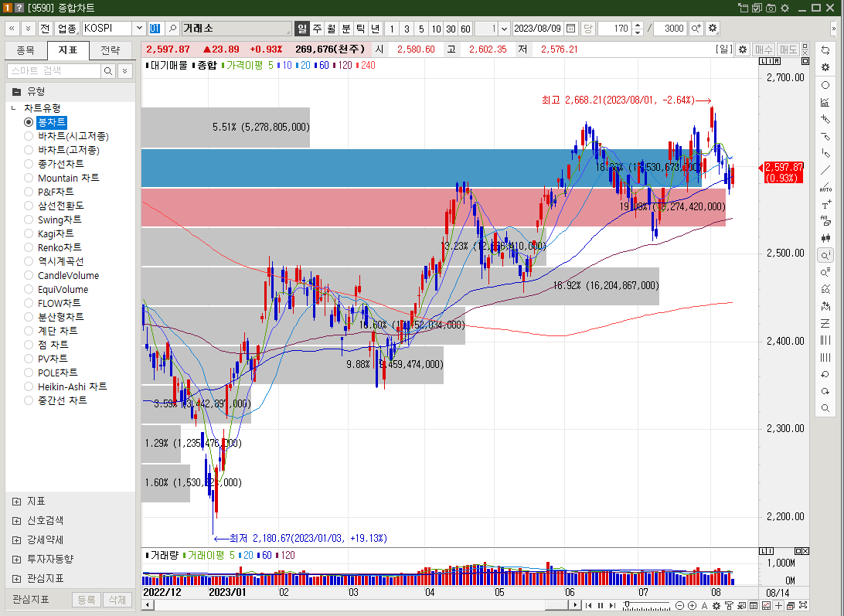Click the horizontal chart scrollbar right arrow
Screen dimensions: 844x616
tap(575, 606)
